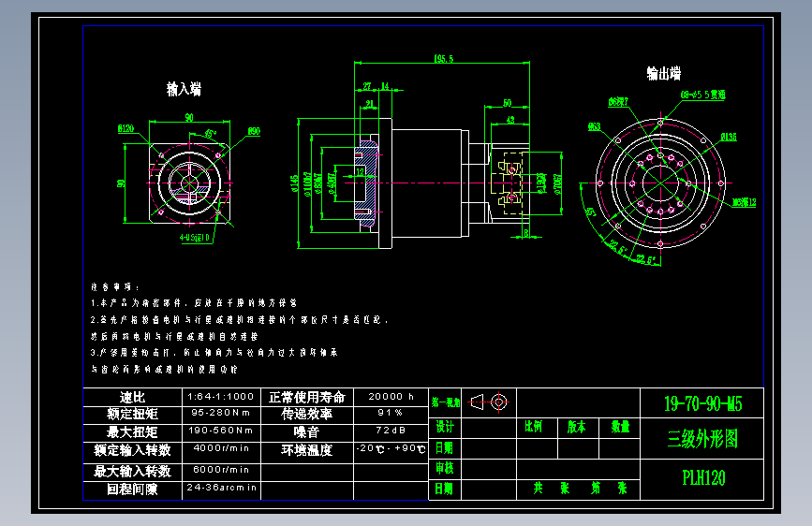Image resolution: width=812 pixels, height=526 pixels.
Task: Click the 最大输入转数 table cell
Action: [133, 471]
